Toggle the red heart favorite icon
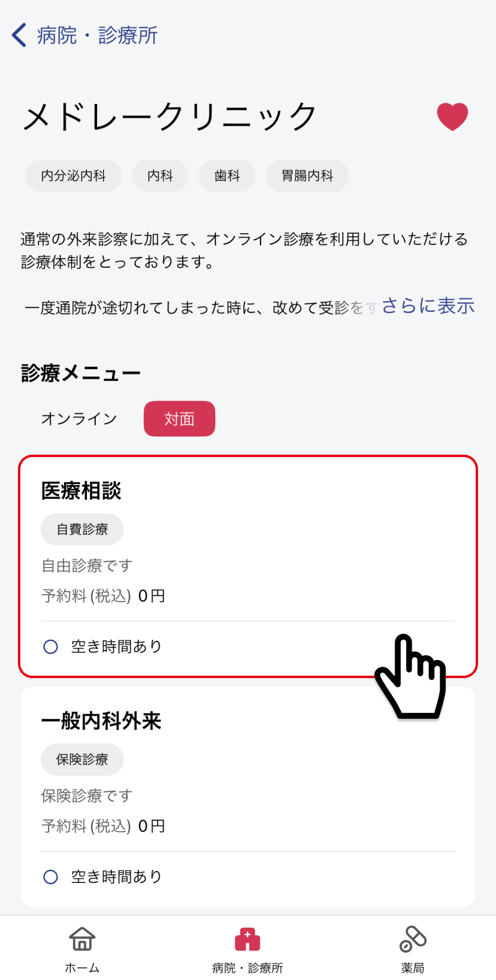Image resolution: width=496 pixels, height=980 pixels. [x=452, y=116]
